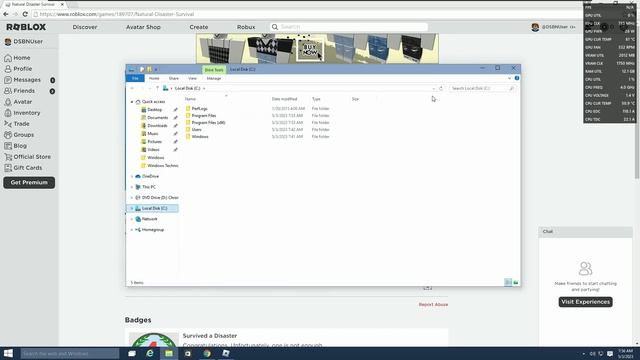640x360 pixels.
Task: Open Create in Roblox navigation
Action: pos(199,27)
